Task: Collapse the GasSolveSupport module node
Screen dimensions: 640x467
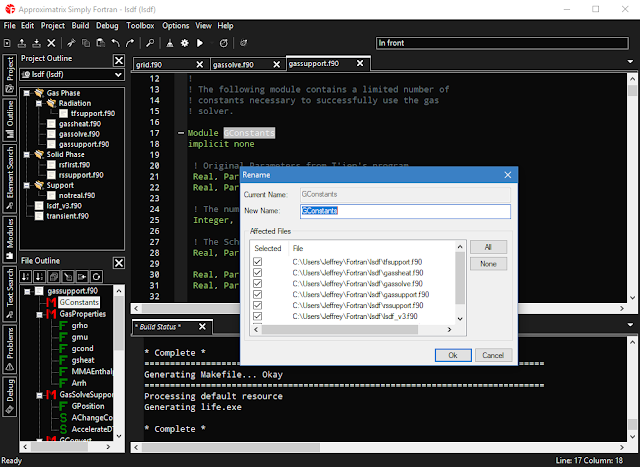Action: 40,395
